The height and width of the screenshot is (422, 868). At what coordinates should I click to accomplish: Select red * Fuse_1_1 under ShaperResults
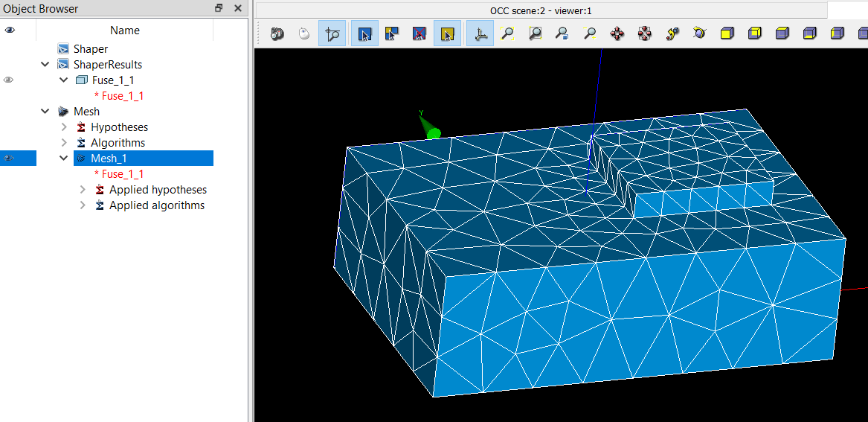[x=119, y=96]
